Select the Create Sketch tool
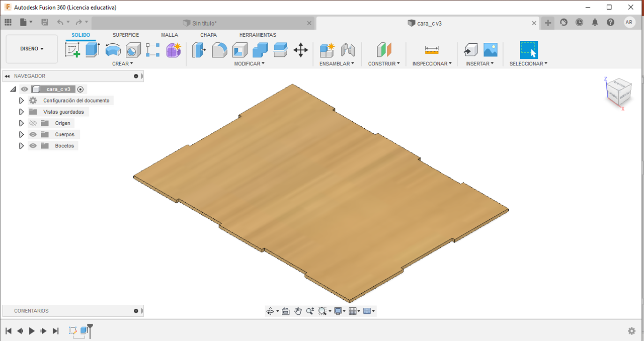This screenshot has width=644, height=341. (x=73, y=50)
